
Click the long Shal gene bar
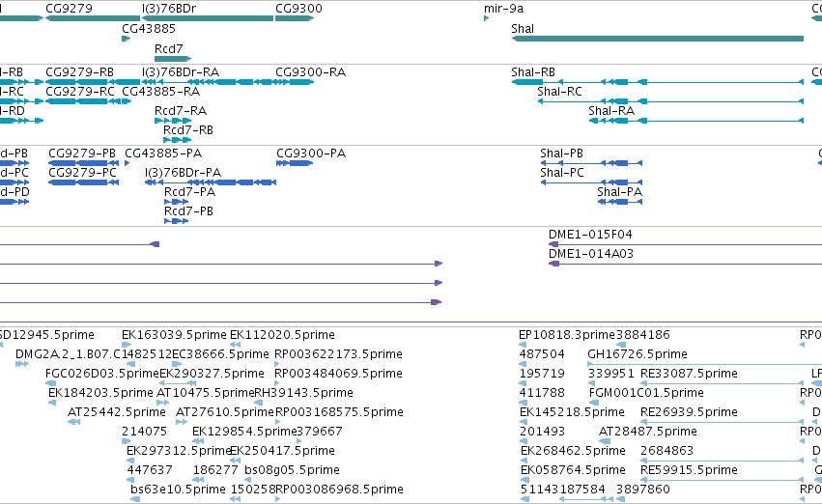[x=658, y=39]
